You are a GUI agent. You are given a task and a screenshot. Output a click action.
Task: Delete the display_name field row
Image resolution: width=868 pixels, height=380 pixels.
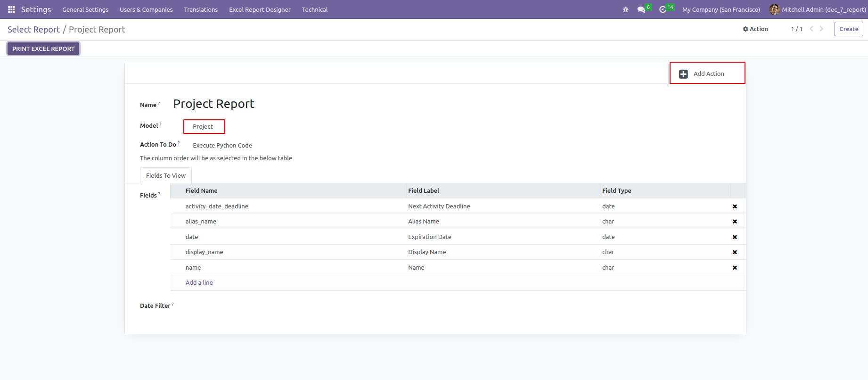coord(735,252)
